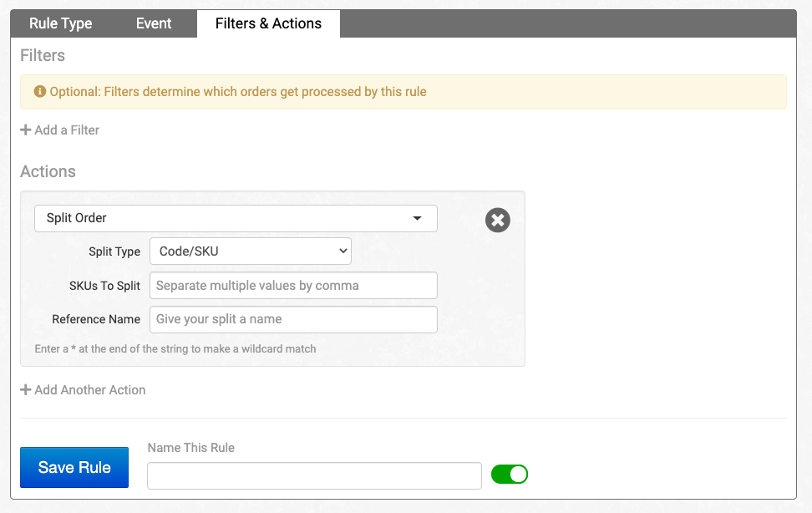Click the plus icon beside Add a Filter
This screenshot has height=513, width=812.
26,130
